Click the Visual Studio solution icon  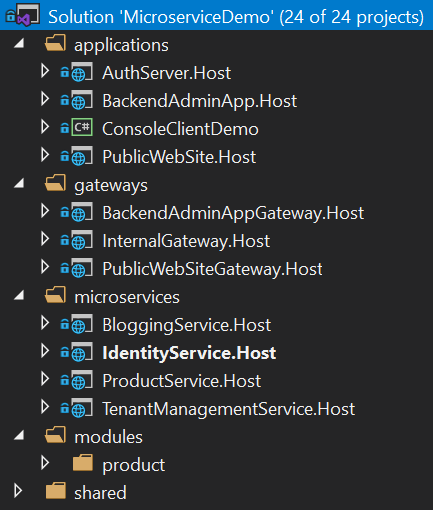point(27,15)
